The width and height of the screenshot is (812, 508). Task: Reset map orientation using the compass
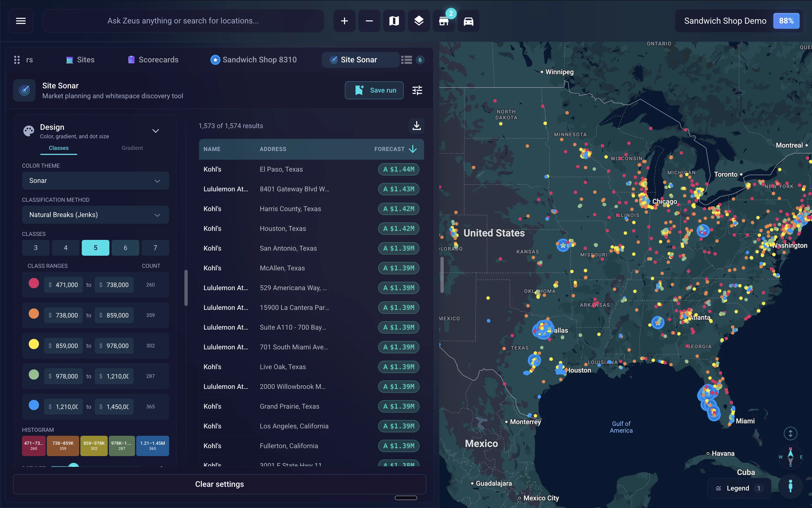click(791, 457)
